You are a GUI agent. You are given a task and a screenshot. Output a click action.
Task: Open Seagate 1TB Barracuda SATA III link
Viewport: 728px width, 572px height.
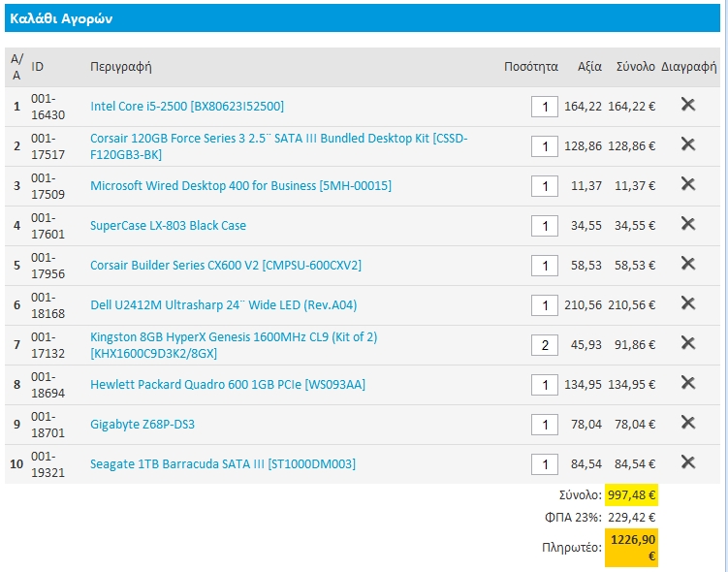(223, 463)
